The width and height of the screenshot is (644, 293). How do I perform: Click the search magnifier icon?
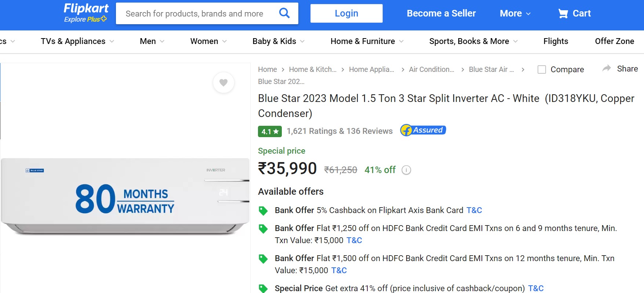point(284,14)
